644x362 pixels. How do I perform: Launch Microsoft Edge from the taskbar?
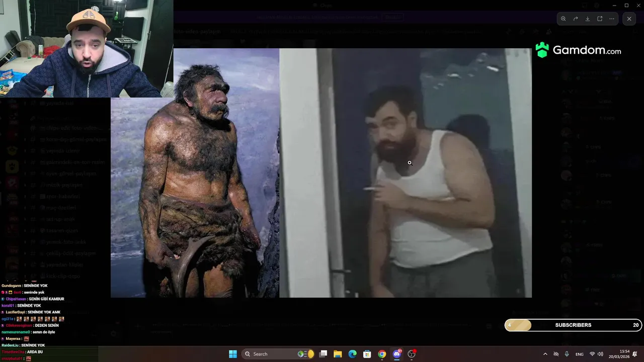coord(352,354)
